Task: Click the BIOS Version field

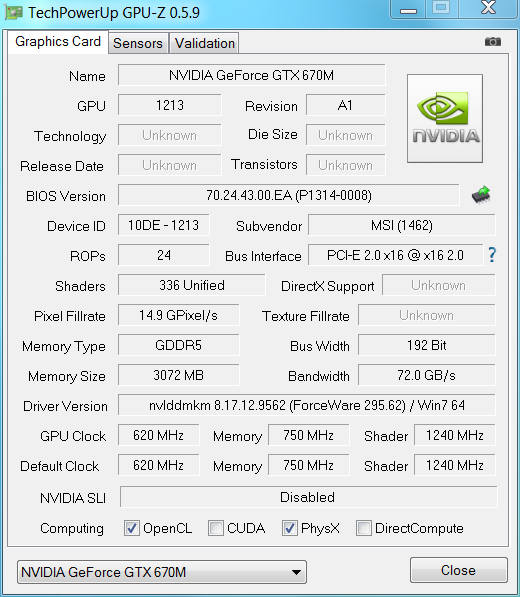Action: (x=289, y=195)
